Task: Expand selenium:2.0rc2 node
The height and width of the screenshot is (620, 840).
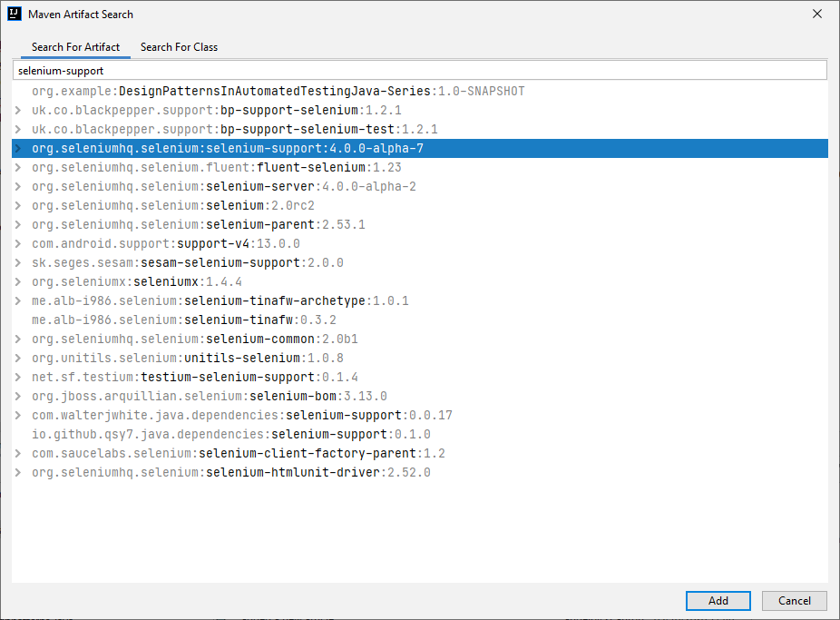Action: click(18, 205)
